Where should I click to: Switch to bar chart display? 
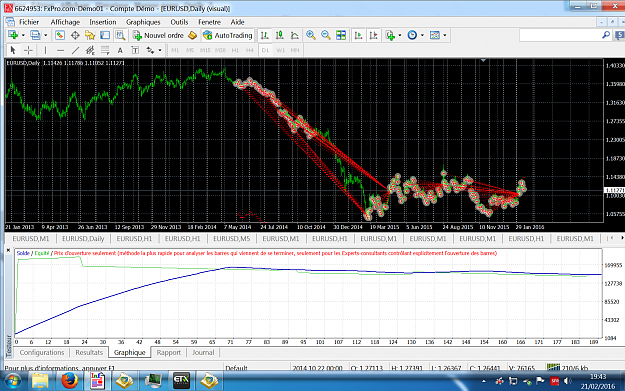click(265, 35)
